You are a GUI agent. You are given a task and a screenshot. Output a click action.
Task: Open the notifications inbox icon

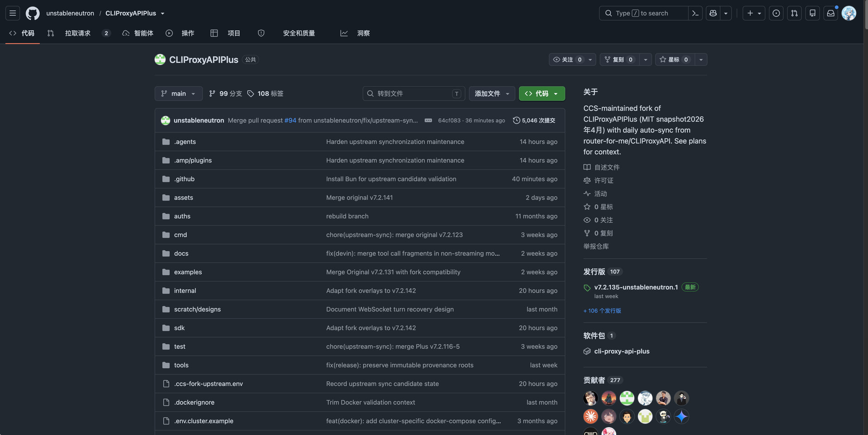(x=830, y=13)
